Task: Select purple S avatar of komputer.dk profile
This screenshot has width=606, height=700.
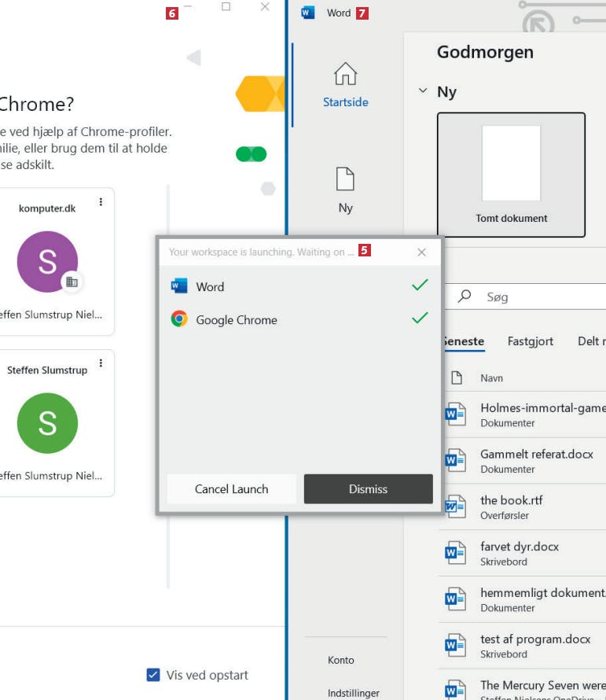Action: point(47,262)
